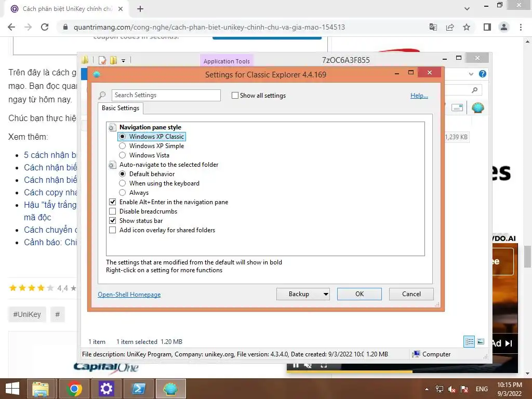Open File Explorer from the taskbar
532x399 pixels.
tap(41, 389)
